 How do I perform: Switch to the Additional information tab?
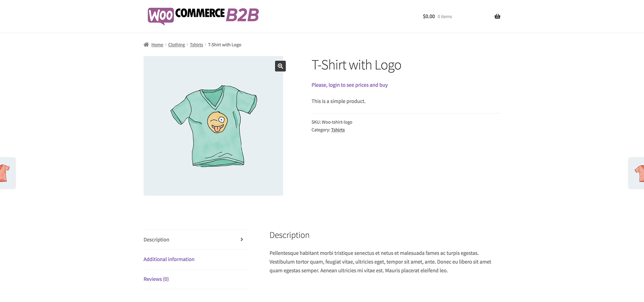click(x=169, y=259)
